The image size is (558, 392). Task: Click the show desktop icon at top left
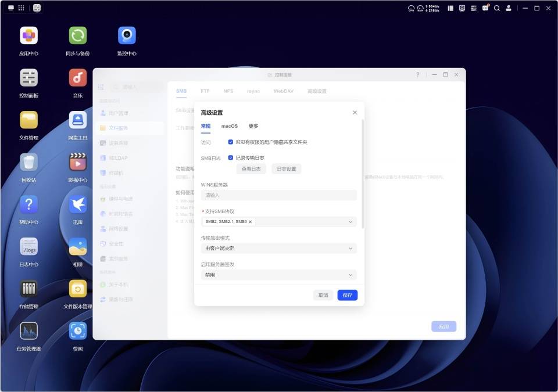[x=11, y=8]
